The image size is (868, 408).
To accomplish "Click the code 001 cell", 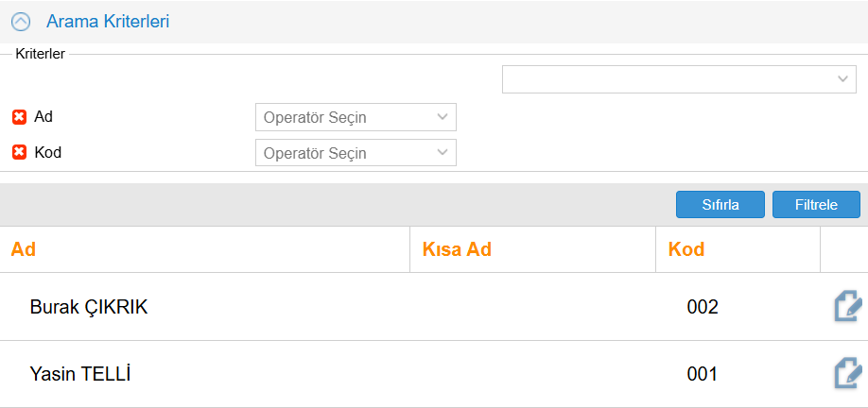I will click(703, 374).
